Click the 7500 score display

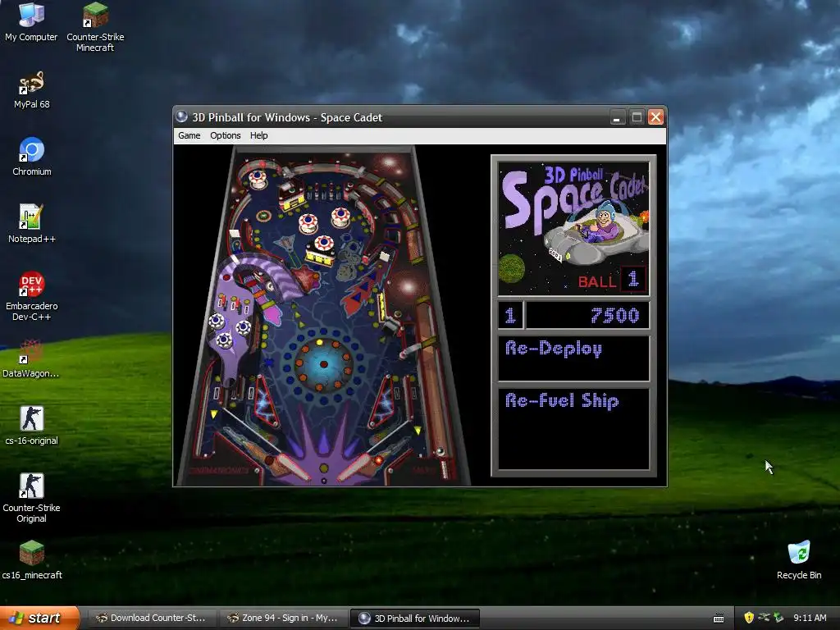587,315
